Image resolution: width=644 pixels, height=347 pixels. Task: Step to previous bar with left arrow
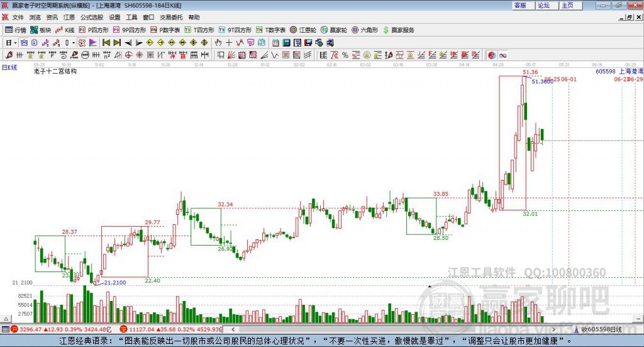[128, 43]
